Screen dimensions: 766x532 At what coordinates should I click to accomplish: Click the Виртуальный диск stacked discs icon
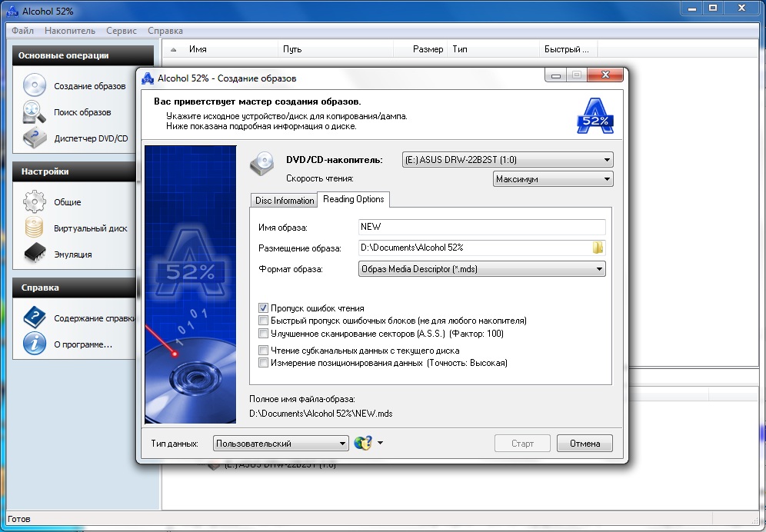pos(34,228)
